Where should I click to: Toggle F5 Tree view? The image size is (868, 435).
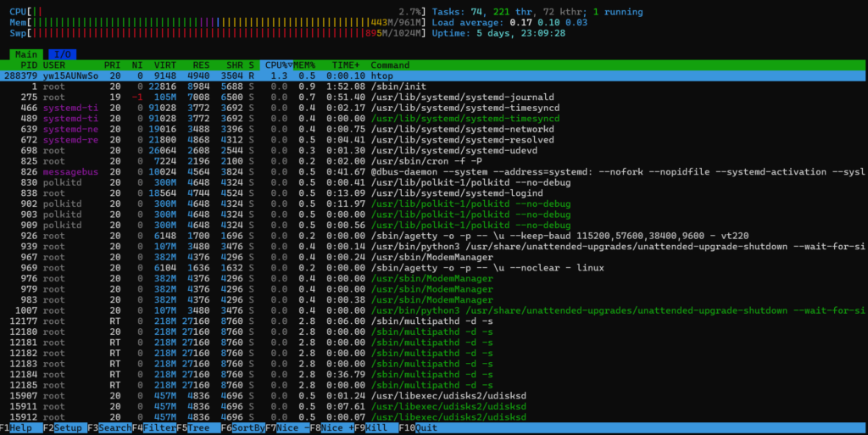(x=198, y=428)
